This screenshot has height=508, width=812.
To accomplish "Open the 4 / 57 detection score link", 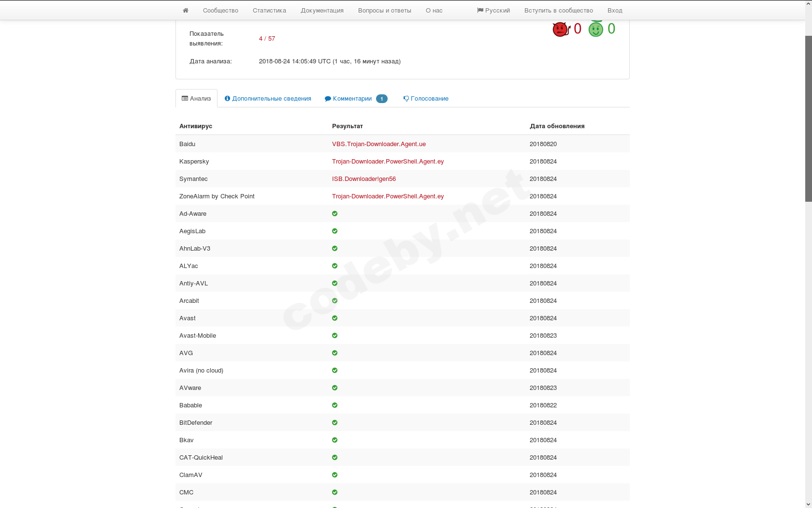I will (x=267, y=38).
